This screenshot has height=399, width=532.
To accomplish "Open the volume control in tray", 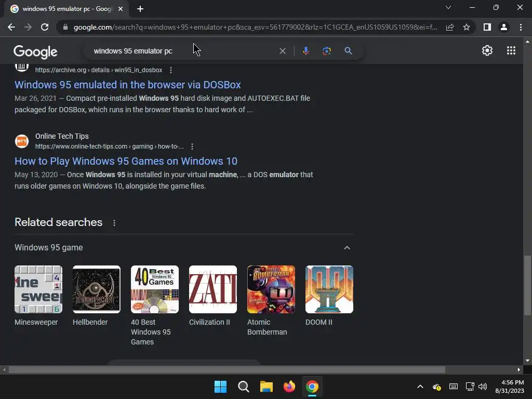I will tap(483, 387).
